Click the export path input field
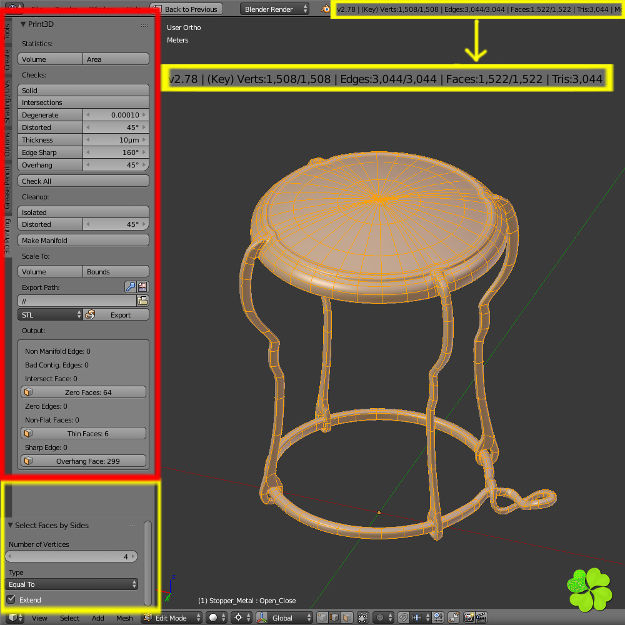 77,301
